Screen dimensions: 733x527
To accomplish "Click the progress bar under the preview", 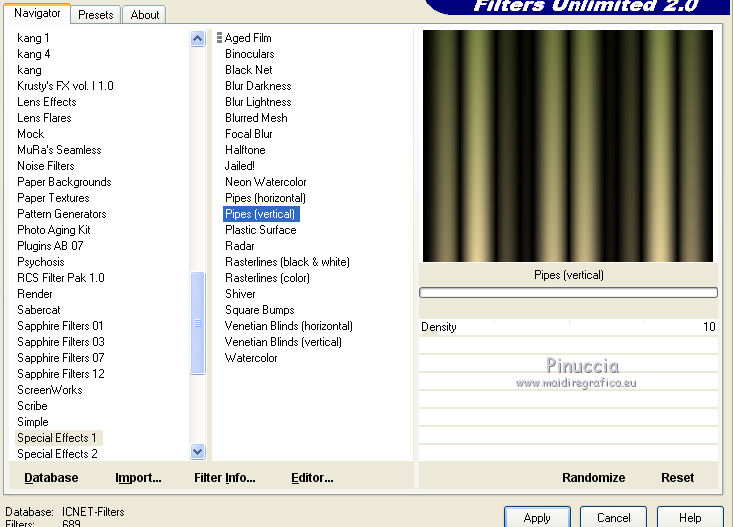I will pyautogui.click(x=568, y=293).
